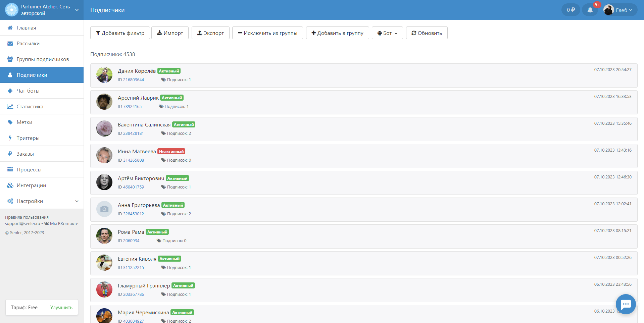This screenshot has width=644, height=323.
Task: Open Валентина Салинская subscriber name
Action: coord(144,124)
